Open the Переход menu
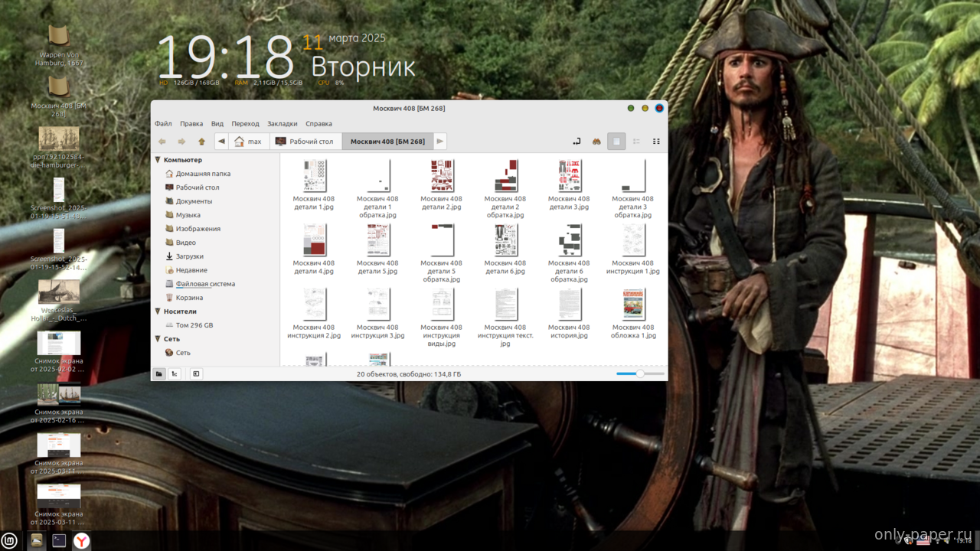The width and height of the screenshot is (980, 551). pyautogui.click(x=245, y=124)
